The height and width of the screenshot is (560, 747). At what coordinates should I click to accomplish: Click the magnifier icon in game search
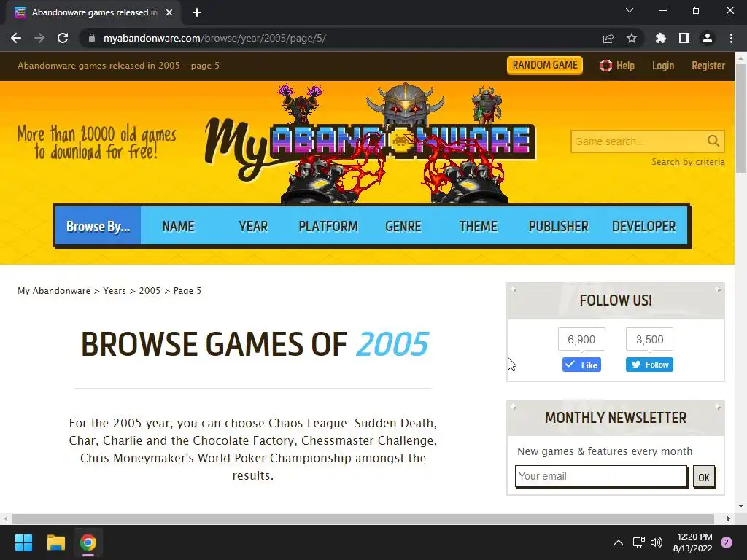pyautogui.click(x=713, y=141)
